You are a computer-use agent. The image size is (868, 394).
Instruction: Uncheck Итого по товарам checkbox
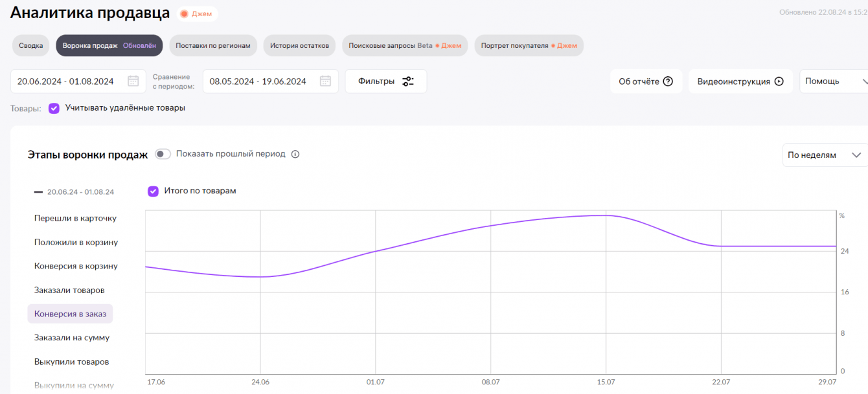click(x=153, y=191)
